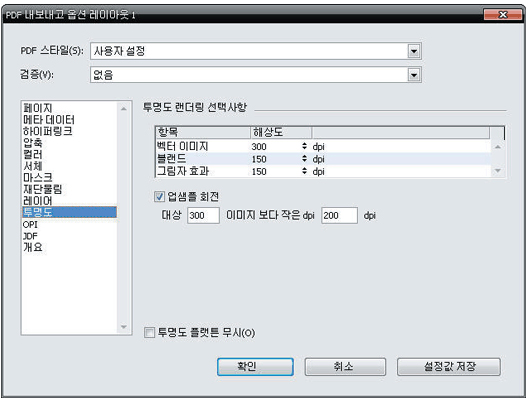Viewport: 530px width, 410px height.
Task: Select the 블랜드 row
Action: pyautogui.click(x=323, y=159)
